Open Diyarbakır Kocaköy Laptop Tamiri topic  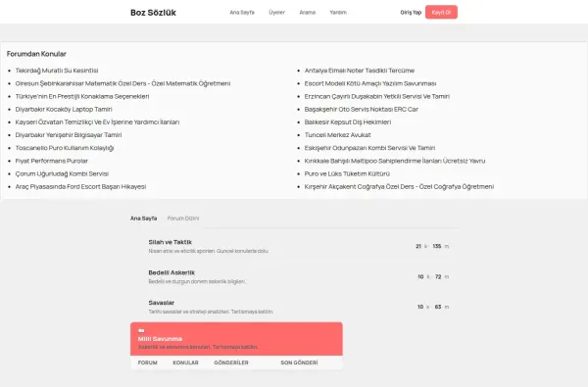[64, 109]
